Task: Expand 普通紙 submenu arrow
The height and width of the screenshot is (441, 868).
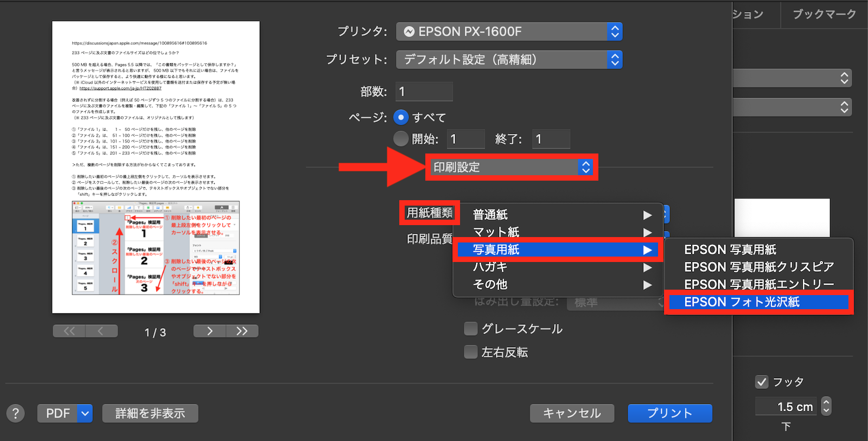Action: point(647,215)
